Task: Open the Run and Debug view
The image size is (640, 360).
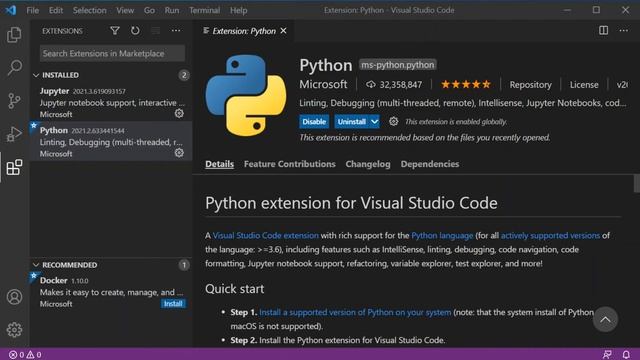Action: [14, 133]
